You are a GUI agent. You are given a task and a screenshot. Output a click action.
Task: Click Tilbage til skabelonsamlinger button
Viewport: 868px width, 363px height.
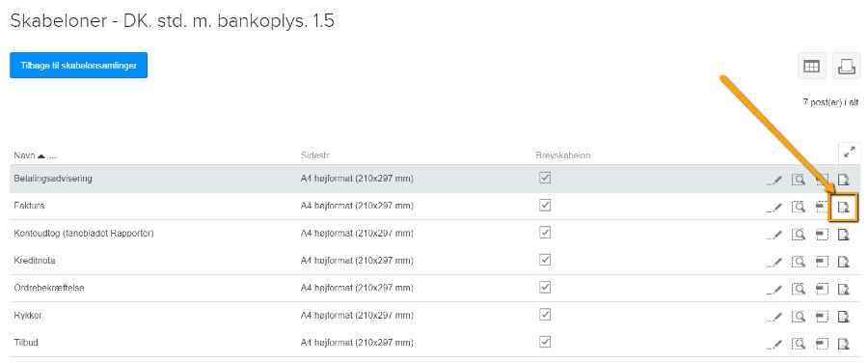[x=79, y=66]
